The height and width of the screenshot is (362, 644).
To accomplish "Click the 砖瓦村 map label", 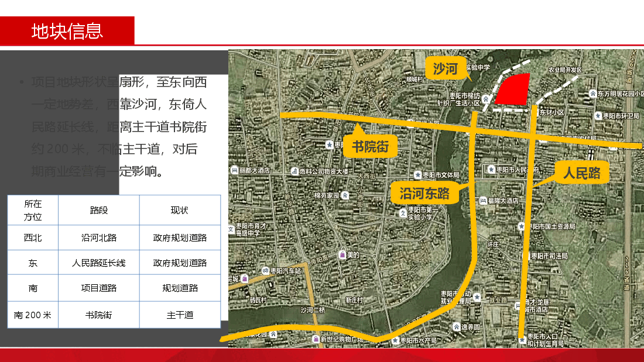I will point(258,300).
